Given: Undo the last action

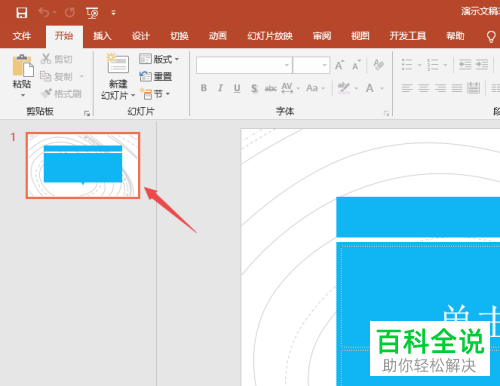Looking at the screenshot, I should point(44,13).
